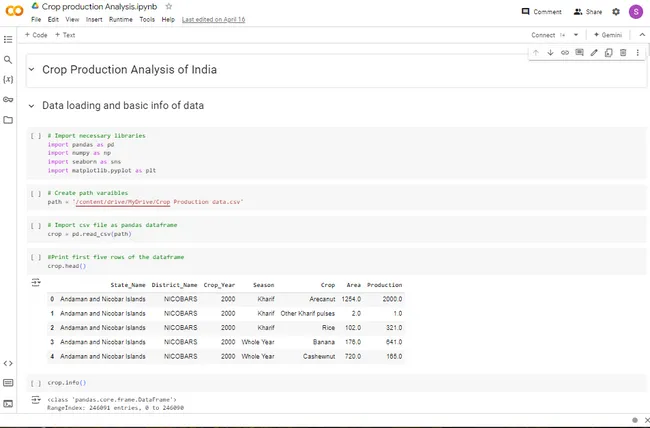This screenshot has width=650, height=428.
Task: Star the Crop production Analysis notebook
Action: pos(168,7)
